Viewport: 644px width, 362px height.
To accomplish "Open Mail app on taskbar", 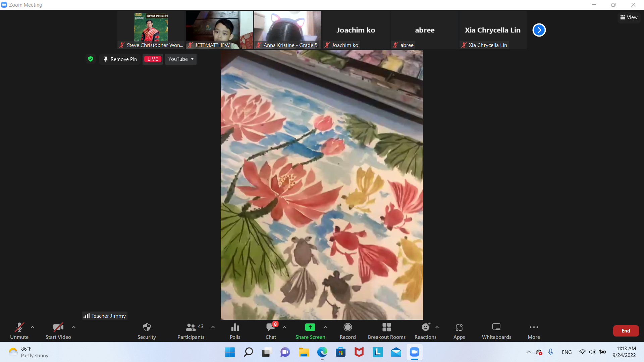I will coord(396,352).
